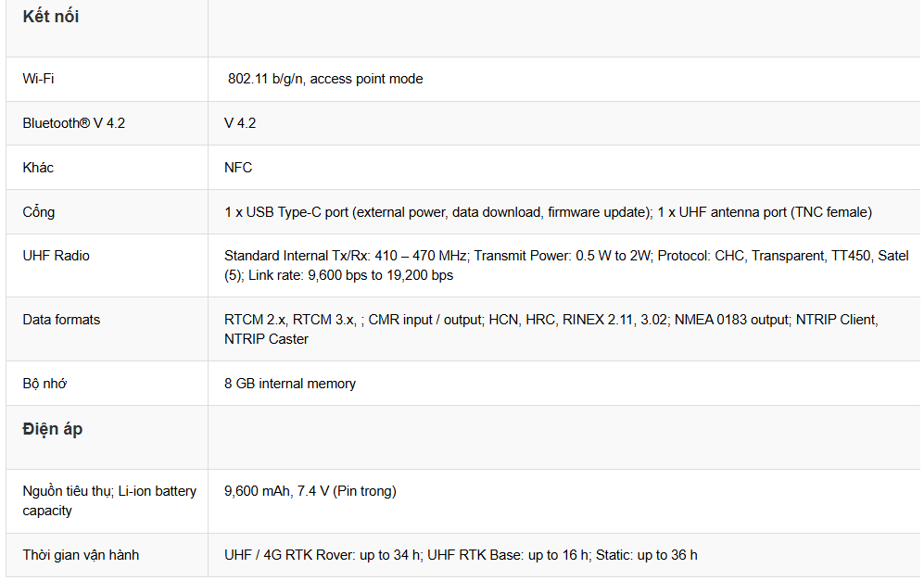The image size is (924, 581).
Task: Click the V 4.2 Bluetooth value
Action: pyautogui.click(x=240, y=123)
